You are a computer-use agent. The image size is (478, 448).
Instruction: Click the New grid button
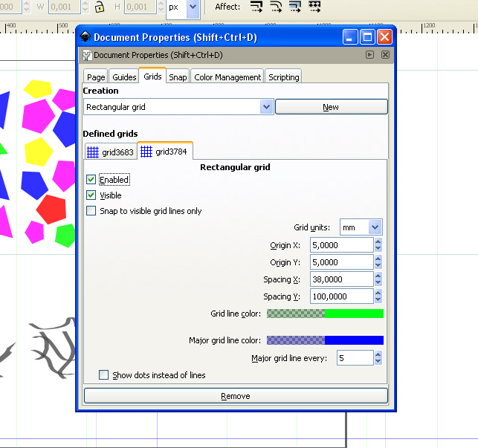[x=332, y=107]
